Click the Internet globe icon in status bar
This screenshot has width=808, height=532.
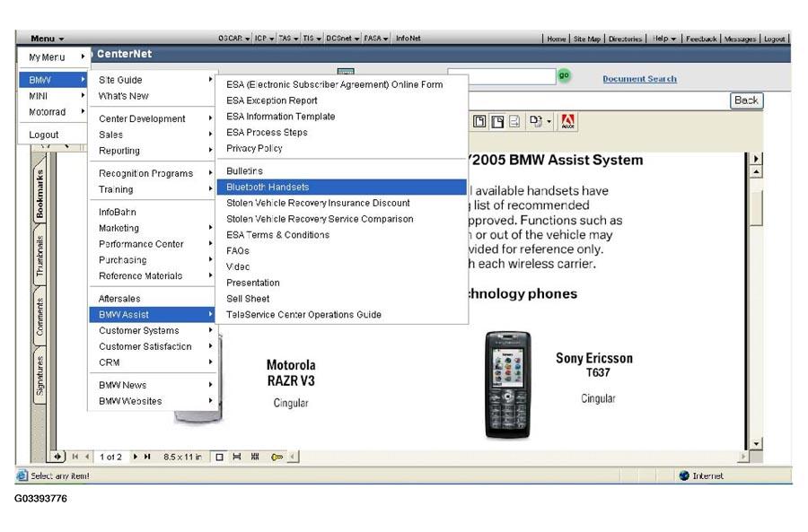click(x=684, y=475)
